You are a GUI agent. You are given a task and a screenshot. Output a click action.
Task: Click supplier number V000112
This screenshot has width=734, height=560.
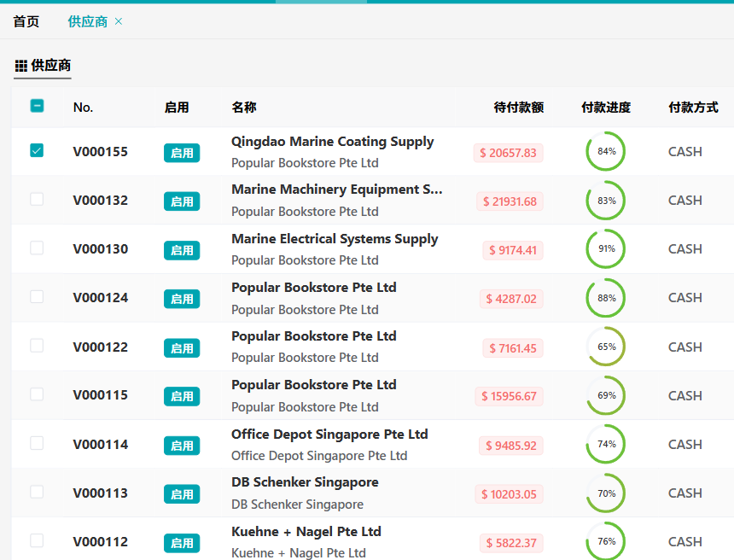[101, 542]
